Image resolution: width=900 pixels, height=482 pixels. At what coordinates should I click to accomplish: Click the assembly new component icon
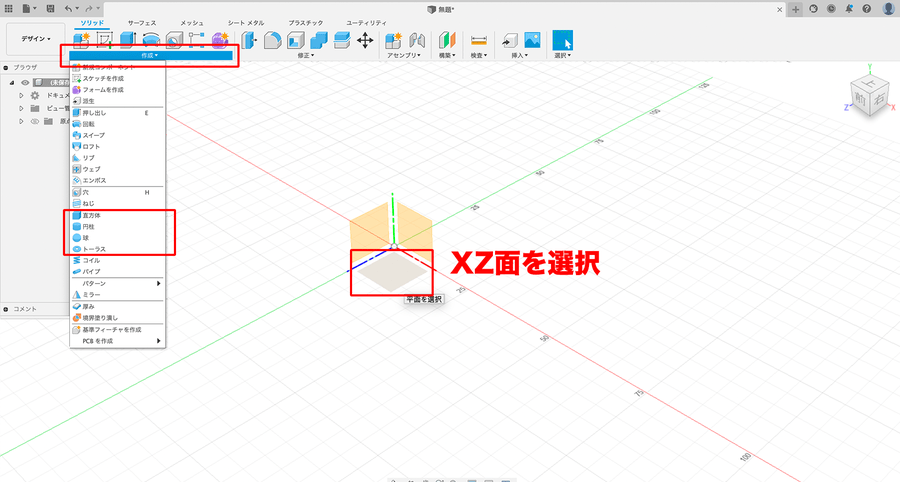393,40
